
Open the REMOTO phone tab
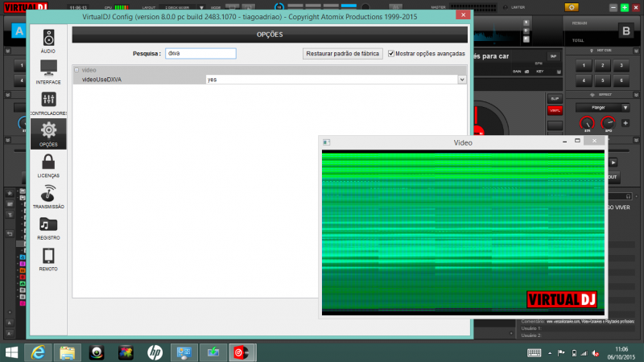point(48,259)
